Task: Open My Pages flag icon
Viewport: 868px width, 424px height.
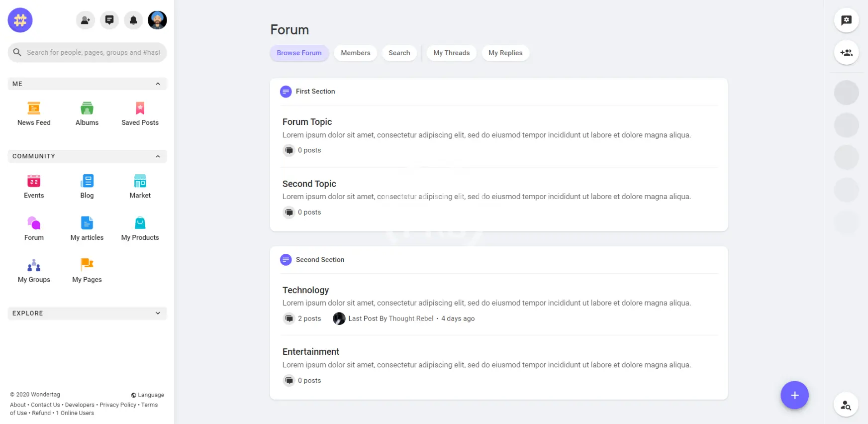Action: pyautogui.click(x=87, y=265)
